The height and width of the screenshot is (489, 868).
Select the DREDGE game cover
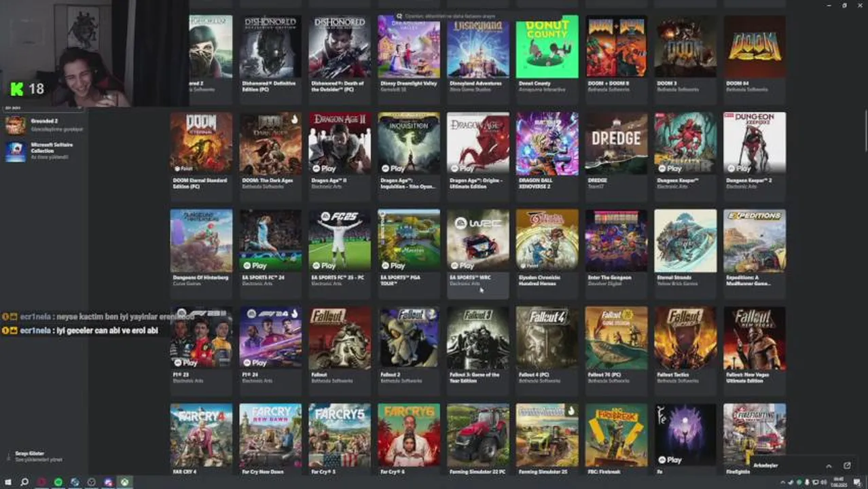click(617, 143)
